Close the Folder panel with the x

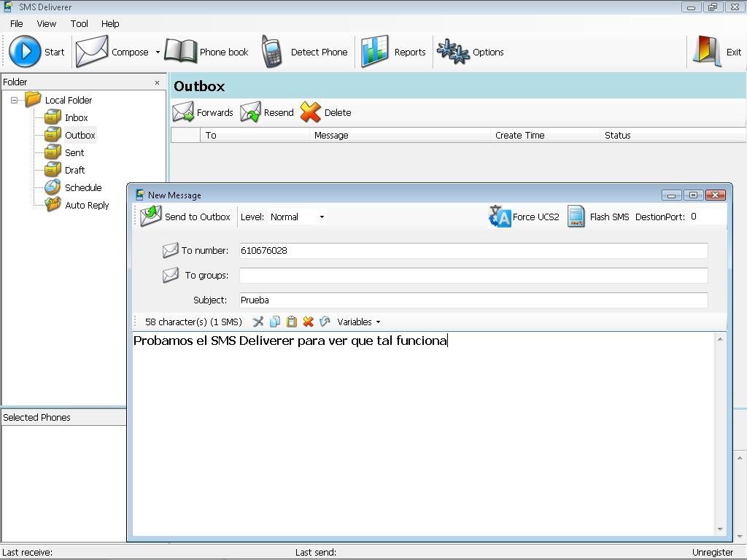pos(158,82)
